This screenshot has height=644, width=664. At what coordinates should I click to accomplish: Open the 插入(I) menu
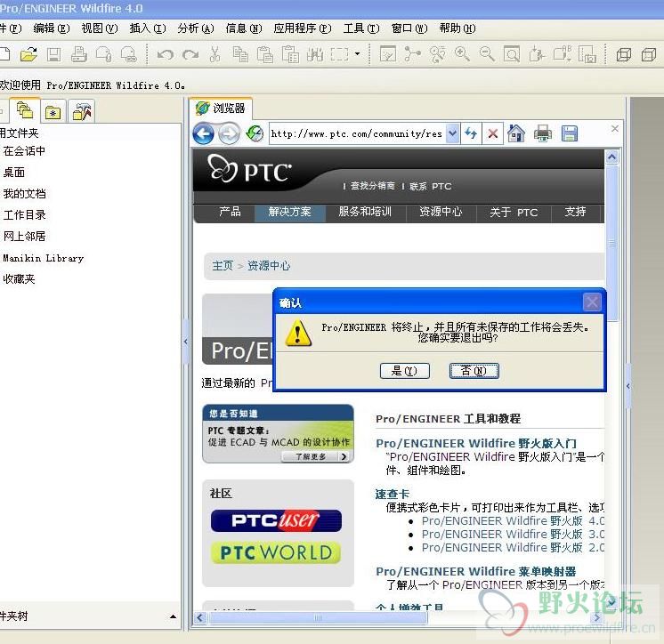click(x=148, y=28)
